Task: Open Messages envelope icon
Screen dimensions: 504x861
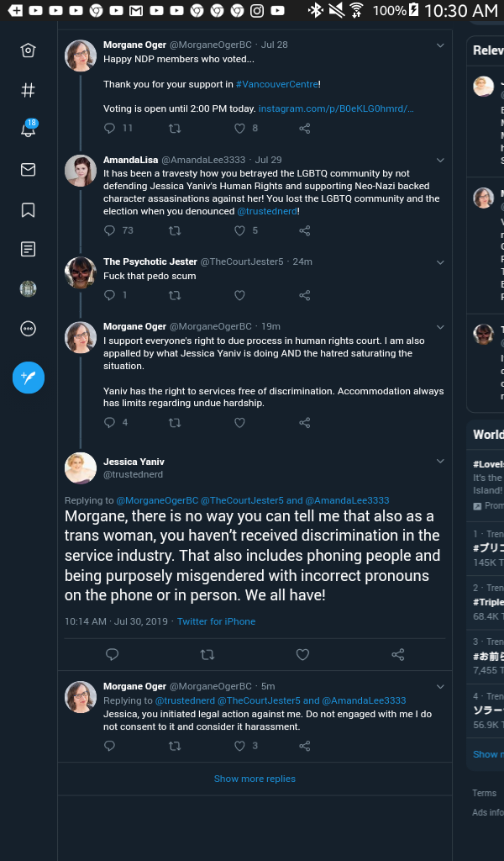Action: 28,170
